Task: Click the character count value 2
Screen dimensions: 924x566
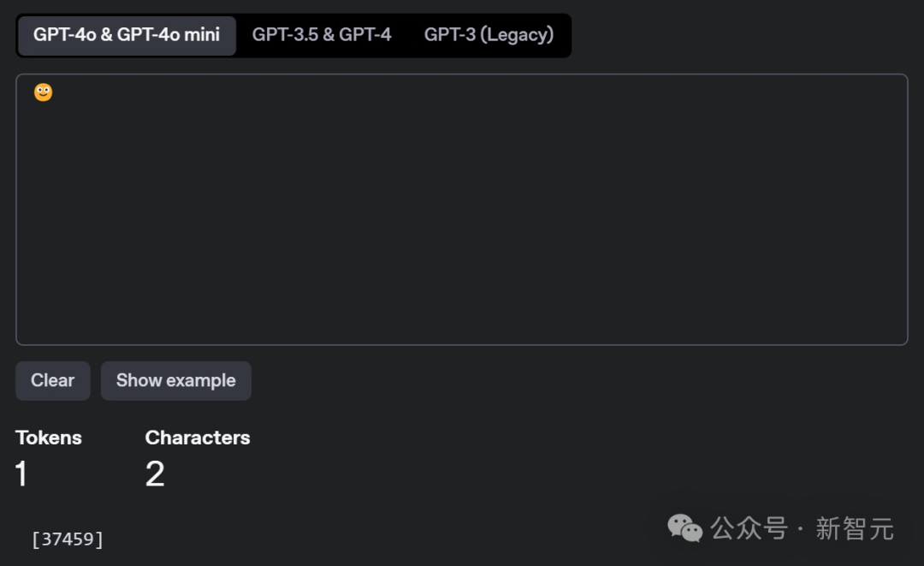Action: (155, 474)
